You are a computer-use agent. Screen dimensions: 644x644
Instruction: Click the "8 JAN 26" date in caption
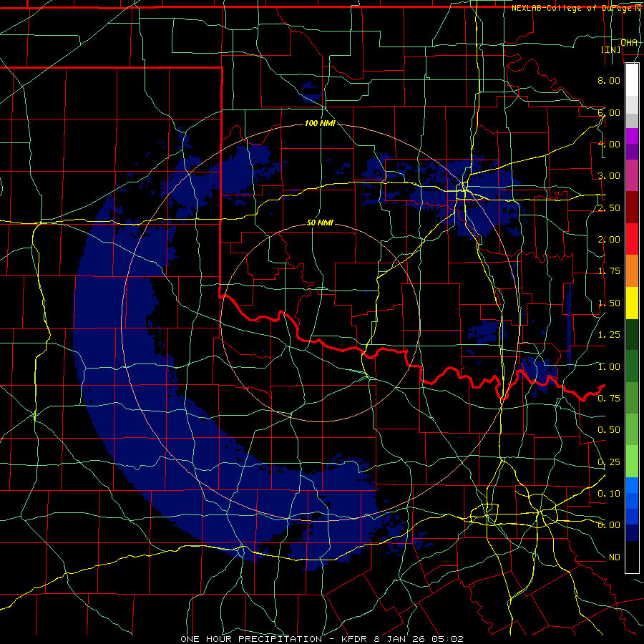[x=401, y=639]
